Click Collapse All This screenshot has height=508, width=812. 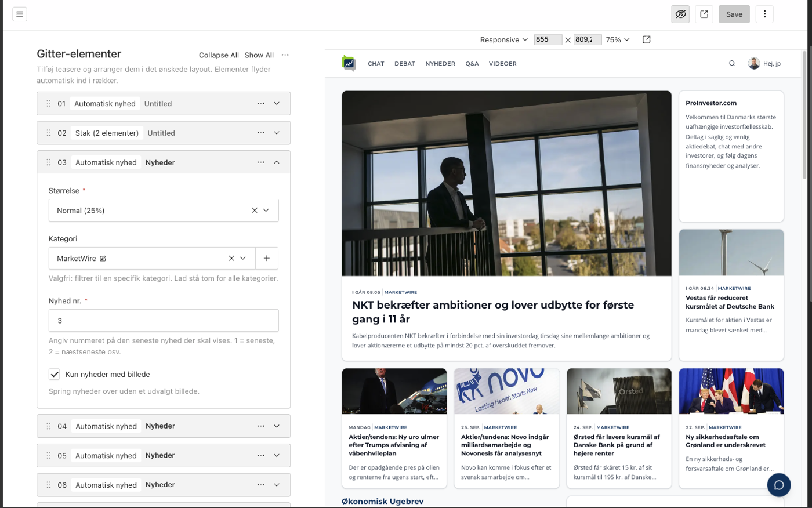pyautogui.click(x=219, y=55)
